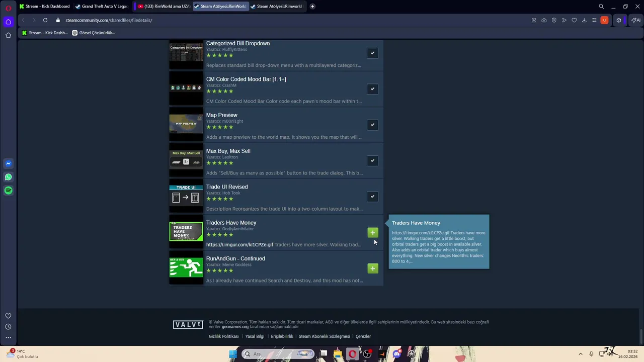Open Spotify in Opera sidebar

(x=8, y=191)
